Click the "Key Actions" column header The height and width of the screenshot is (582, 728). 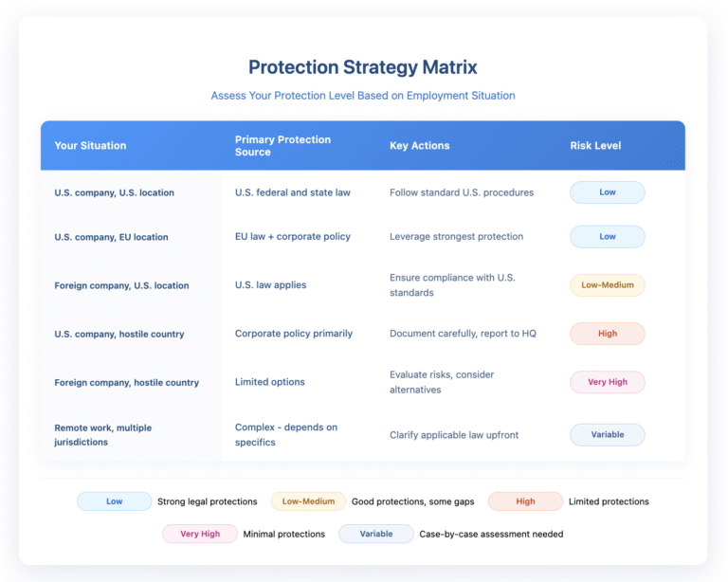pos(419,146)
